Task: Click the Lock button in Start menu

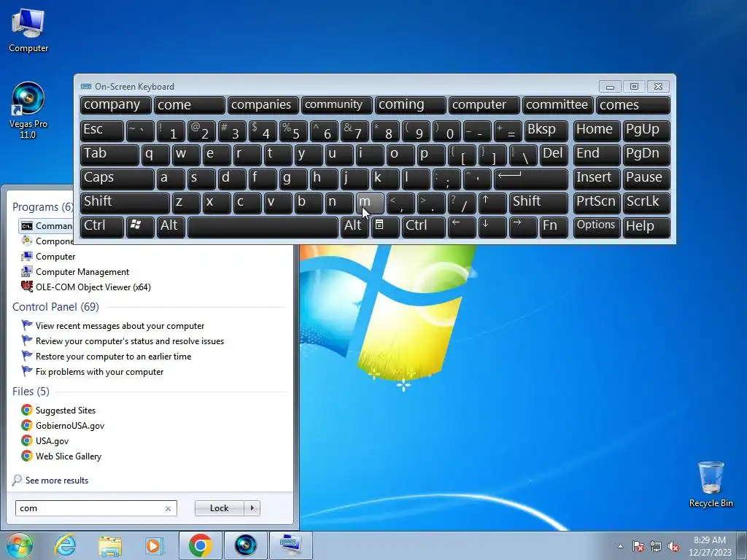Action: 220,508
